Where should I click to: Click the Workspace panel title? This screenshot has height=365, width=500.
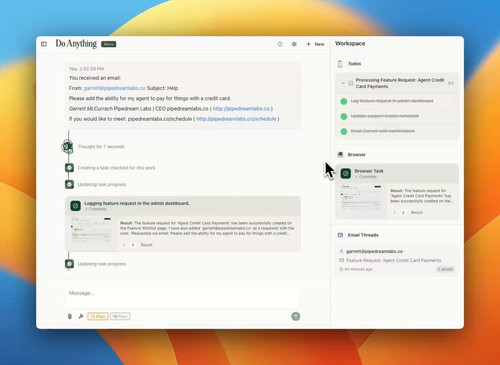(350, 44)
